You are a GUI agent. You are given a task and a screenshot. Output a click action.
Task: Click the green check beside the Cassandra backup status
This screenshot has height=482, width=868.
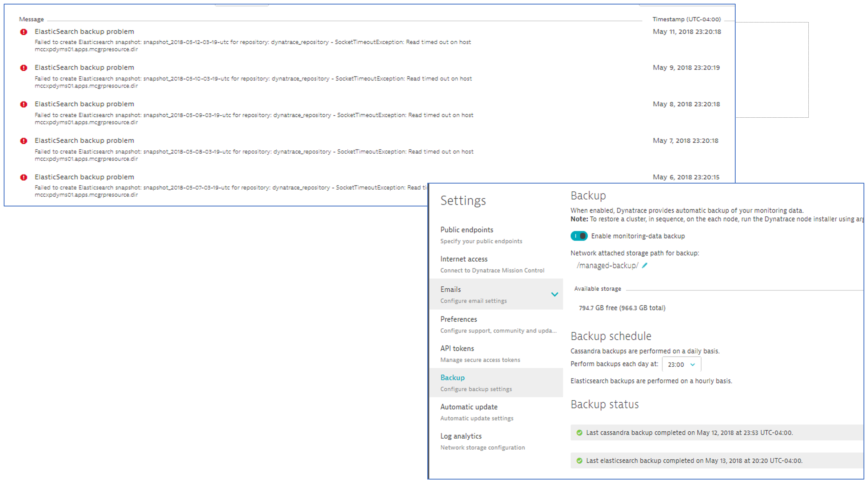(x=579, y=433)
